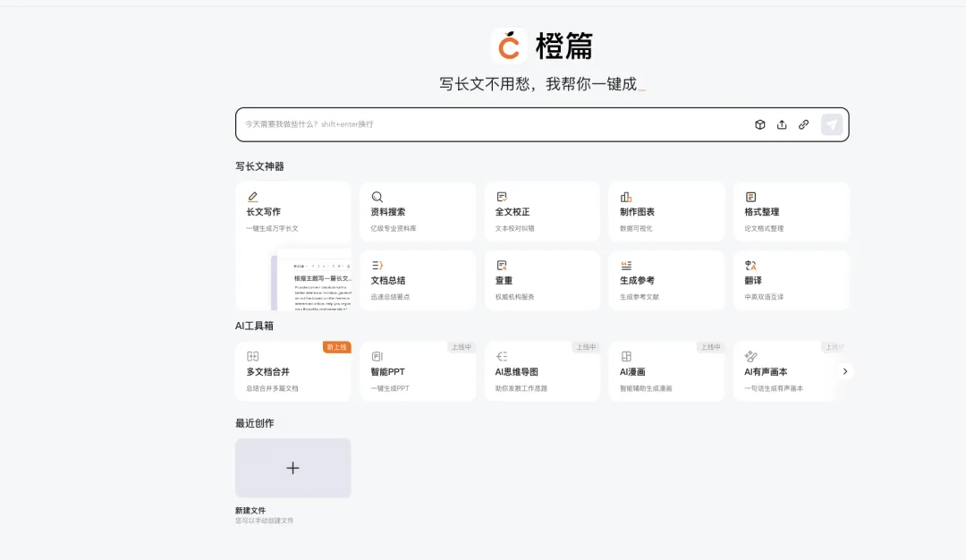This screenshot has width=966, height=560.
Task: Launch the 查重 plagiarism checker
Action: click(542, 279)
